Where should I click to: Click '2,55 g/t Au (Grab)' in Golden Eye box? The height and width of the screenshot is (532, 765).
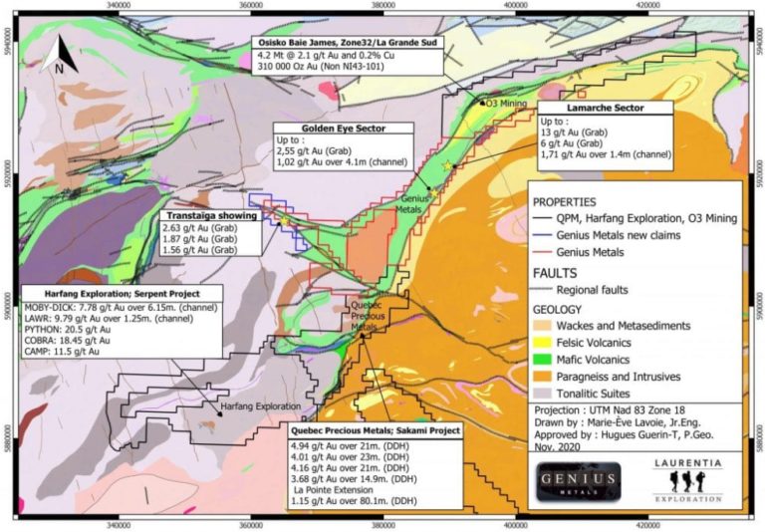click(x=314, y=151)
